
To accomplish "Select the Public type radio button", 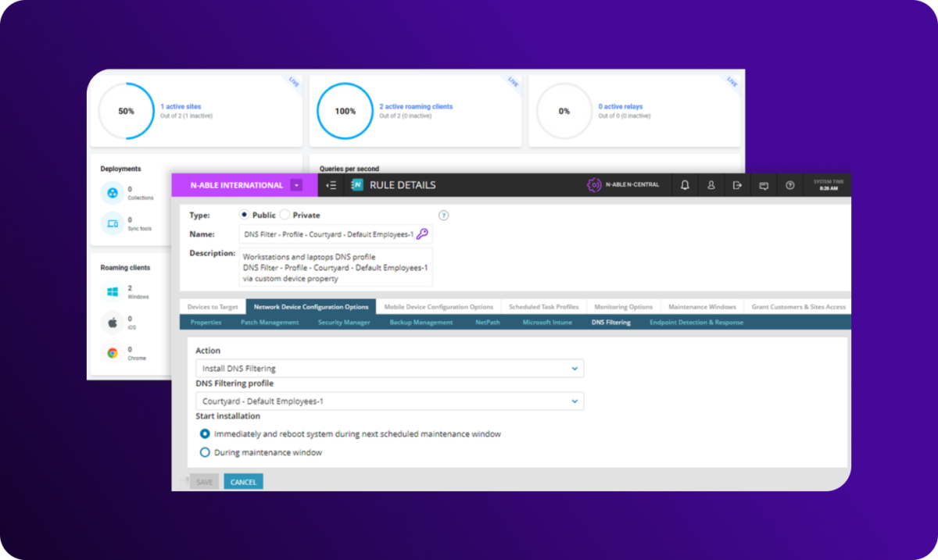I will 244,215.
